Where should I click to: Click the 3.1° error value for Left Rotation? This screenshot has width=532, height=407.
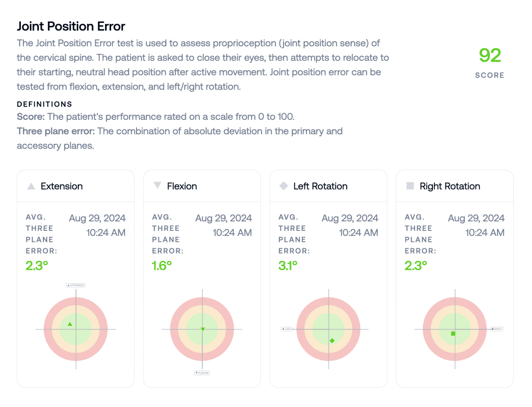coord(288,266)
